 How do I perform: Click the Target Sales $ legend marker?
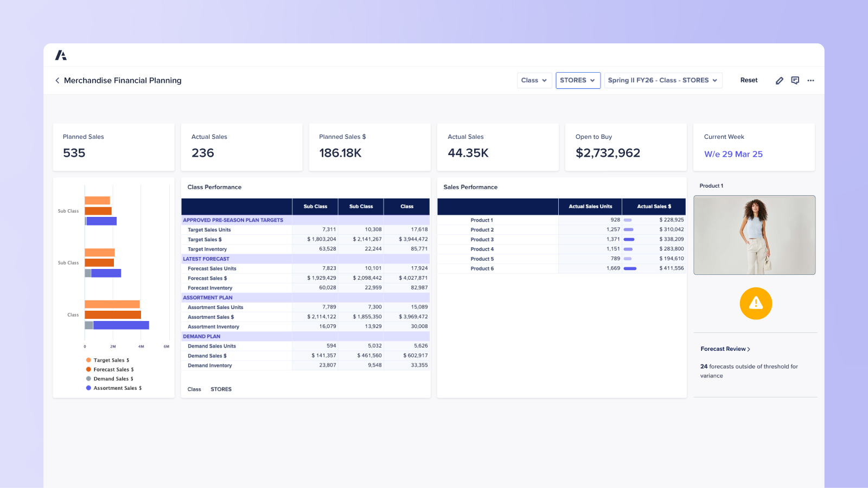click(88, 359)
